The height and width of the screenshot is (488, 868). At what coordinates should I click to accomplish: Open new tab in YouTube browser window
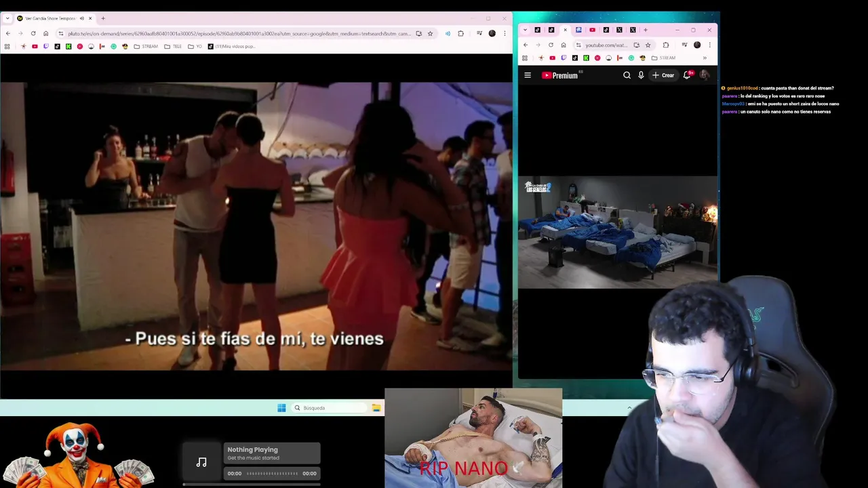click(x=646, y=30)
